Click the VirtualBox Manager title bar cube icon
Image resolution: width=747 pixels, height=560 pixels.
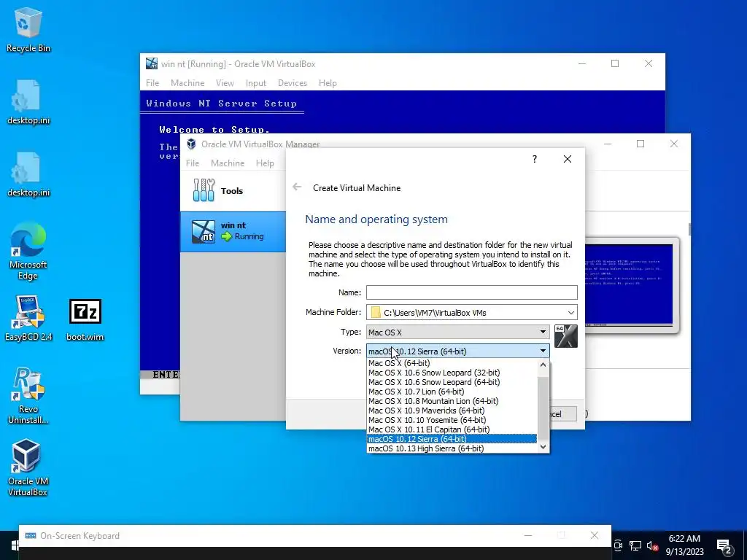tap(191, 144)
